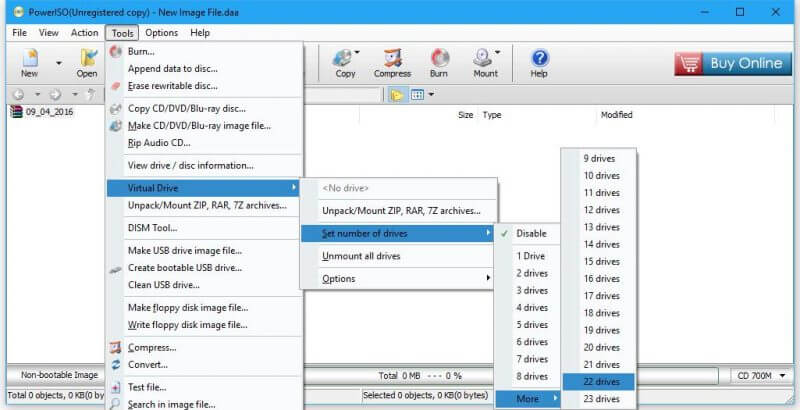This screenshot has width=800, height=410.
Task: Choose 22 drives highlighted option
Action: [x=598, y=382]
